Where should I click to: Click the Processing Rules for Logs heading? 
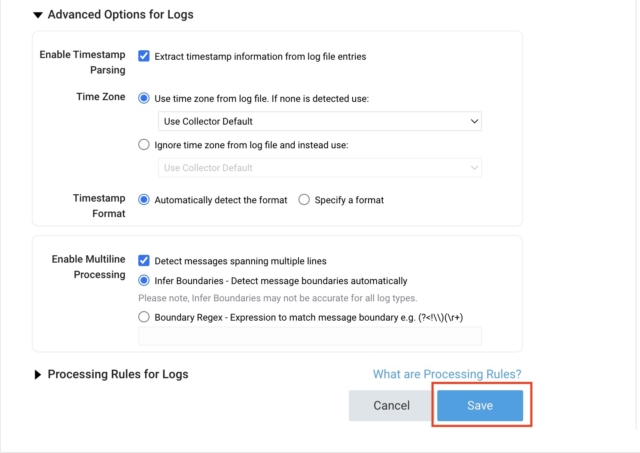click(x=118, y=374)
